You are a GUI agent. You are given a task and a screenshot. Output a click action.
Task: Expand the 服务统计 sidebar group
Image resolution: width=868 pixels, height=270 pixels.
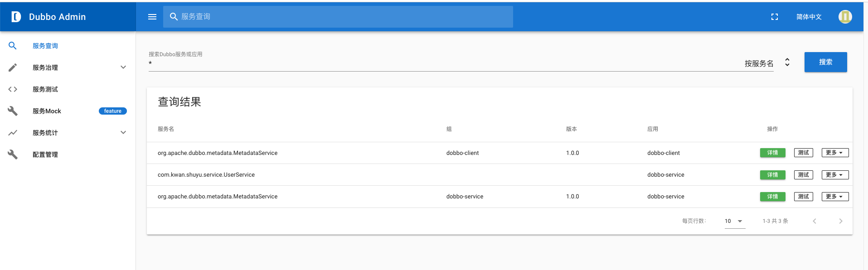pos(123,133)
